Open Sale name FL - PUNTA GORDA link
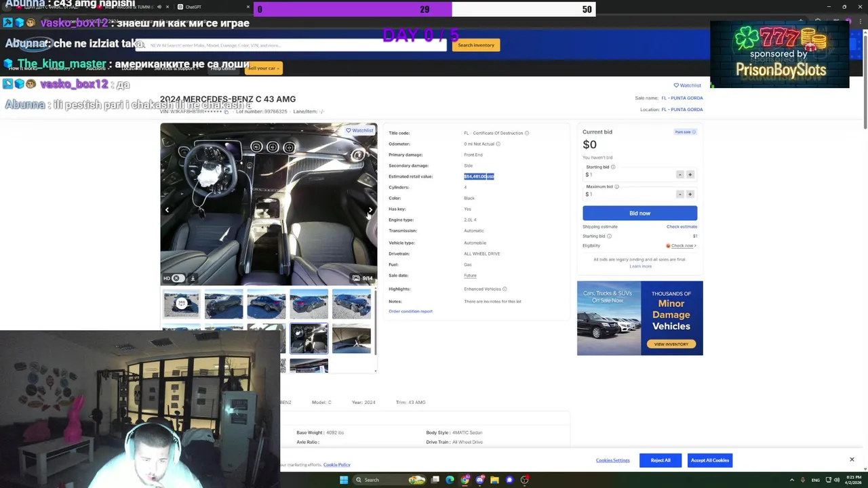 (x=682, y=98)
